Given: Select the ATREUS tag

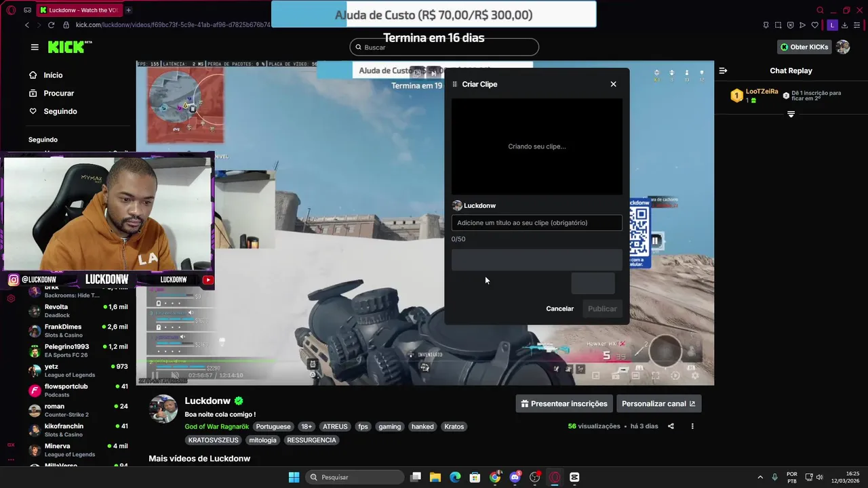Looking at the screenshot, I should point(335,427).
